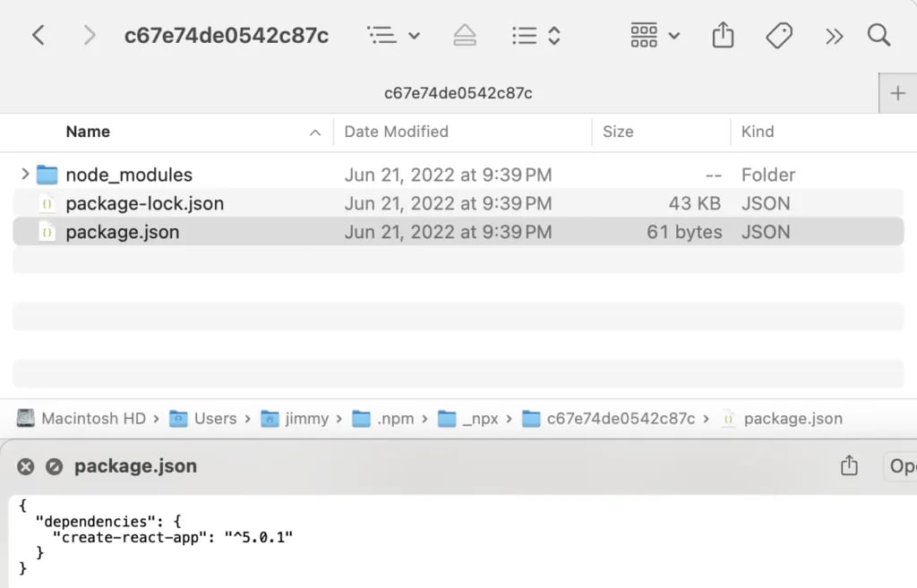The width and height of the screenshot is (917, 588).
Task: Open the list view options icon
Action: 381,35
